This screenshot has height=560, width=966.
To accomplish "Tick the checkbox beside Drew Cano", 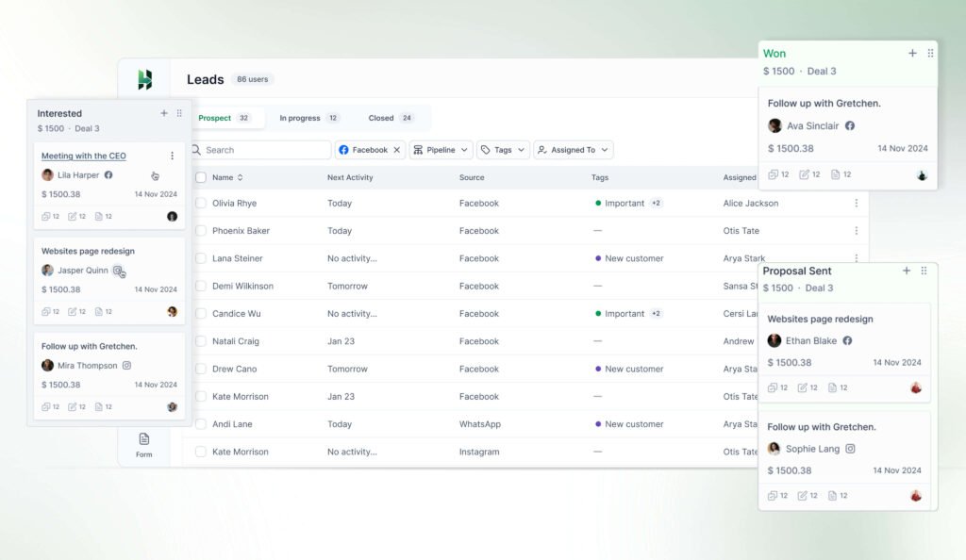I will tap(200, 369).
